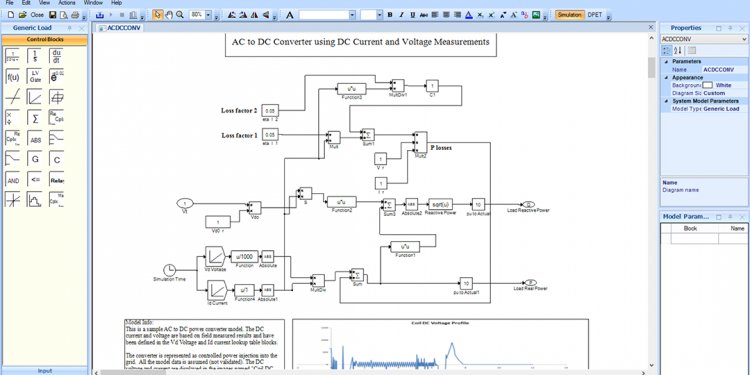The image size is (750, 375).
Task: Choose the LV Gate block
Action: 34,77
